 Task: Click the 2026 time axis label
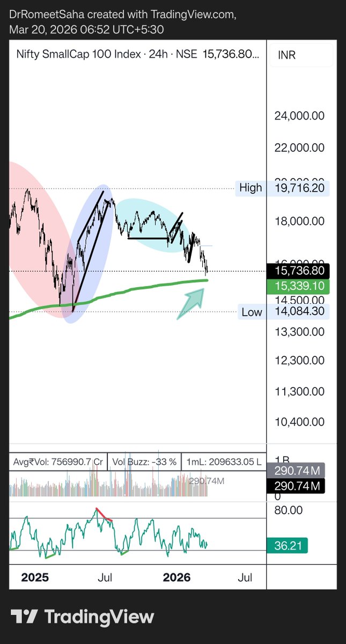(x=176, y=577)
